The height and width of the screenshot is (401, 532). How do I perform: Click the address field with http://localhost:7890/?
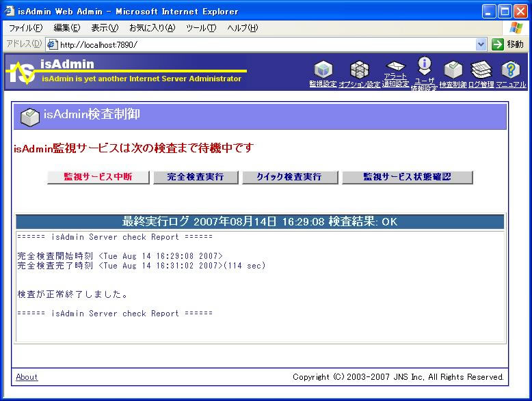click(266, 44)
